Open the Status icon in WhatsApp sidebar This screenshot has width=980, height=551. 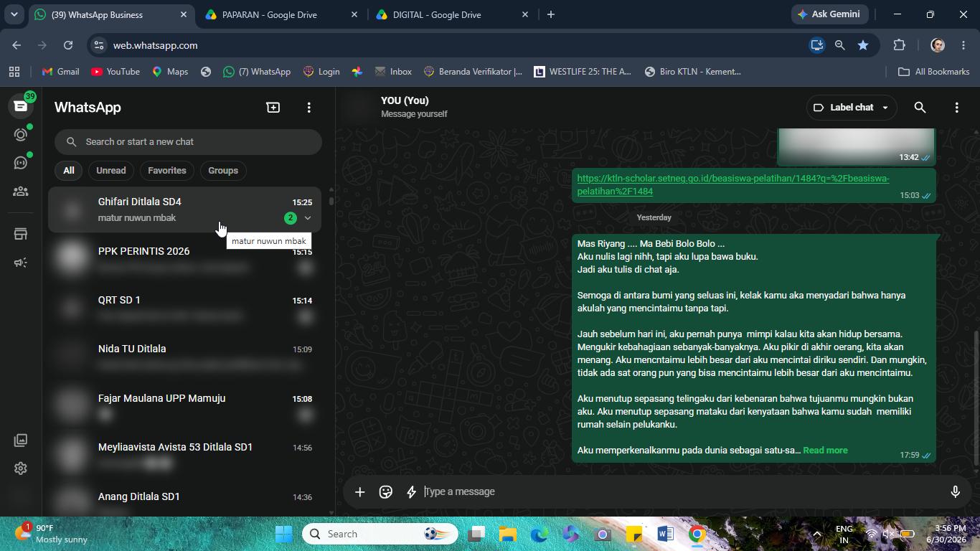click(20, 135)
